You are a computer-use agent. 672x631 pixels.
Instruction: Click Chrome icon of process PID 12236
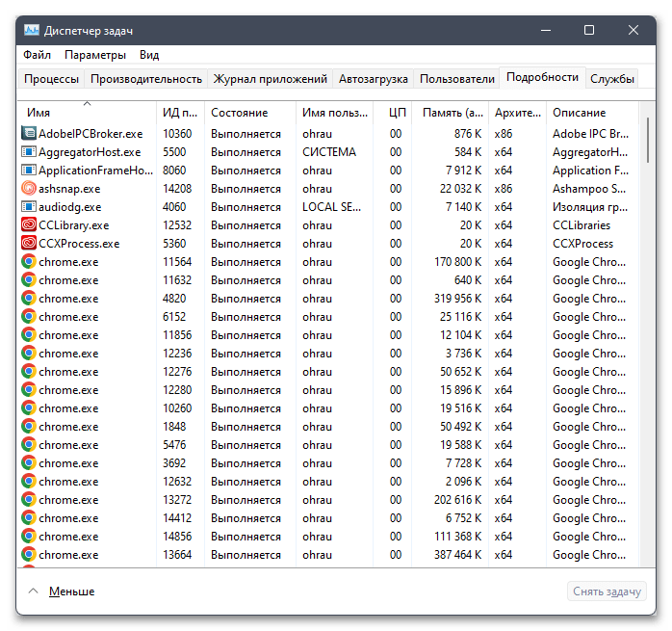point(29,353)
